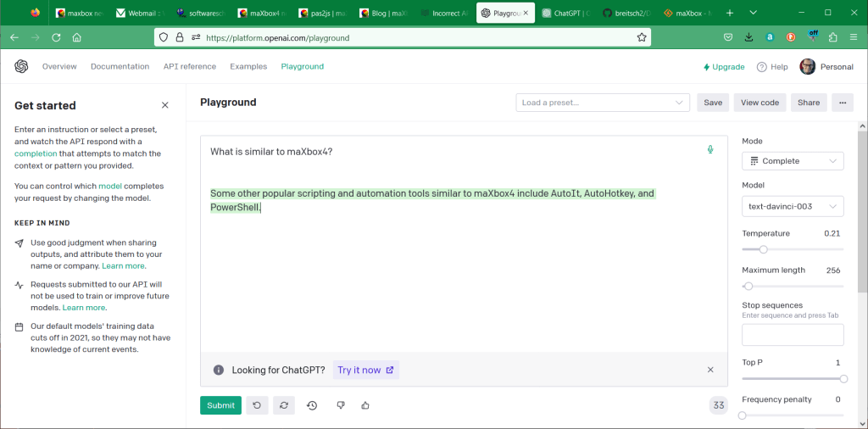The width and height of the screenshot is (868, 429).
Task: Open the Model dropdown showing text-davinci-003
Action: click(793, 206)
